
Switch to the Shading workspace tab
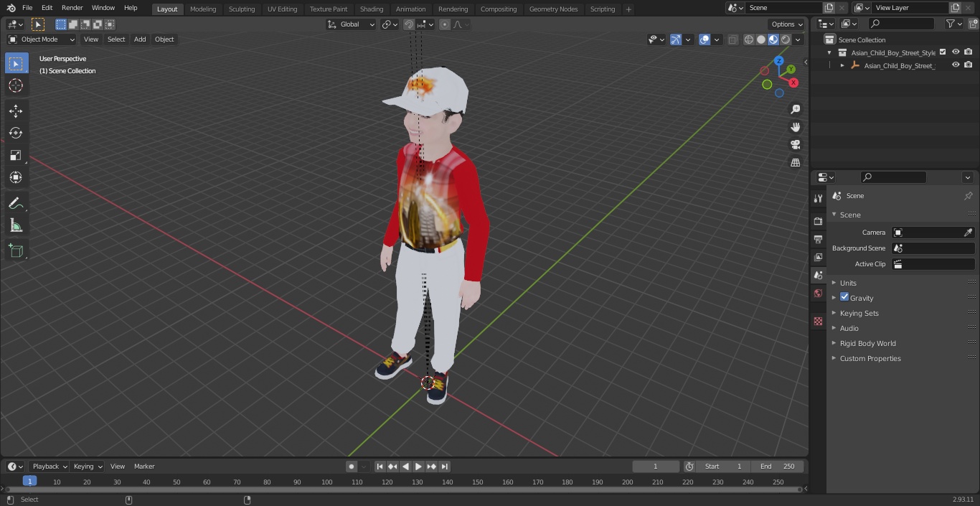tap(372, 9)
